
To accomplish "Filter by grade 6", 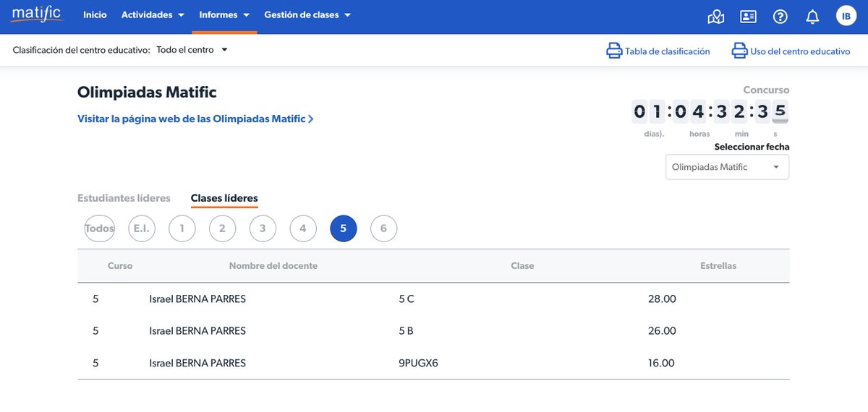I will point(383,228).
